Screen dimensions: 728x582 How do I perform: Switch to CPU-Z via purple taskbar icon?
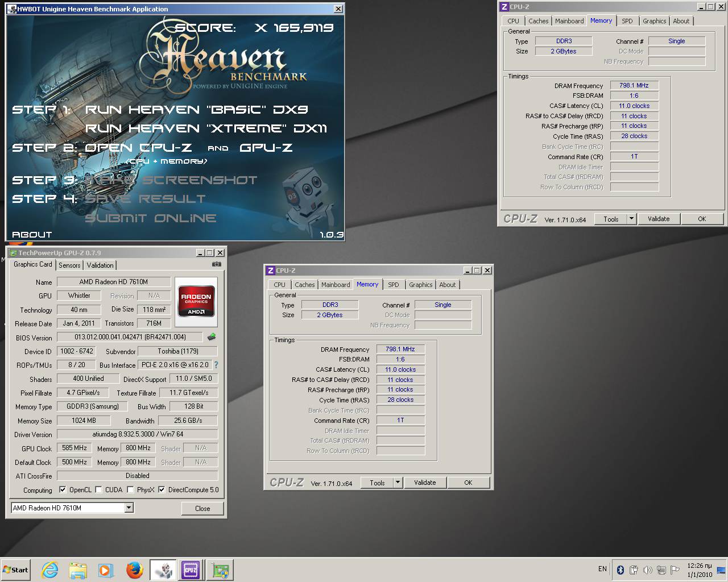tap(191, 570)
